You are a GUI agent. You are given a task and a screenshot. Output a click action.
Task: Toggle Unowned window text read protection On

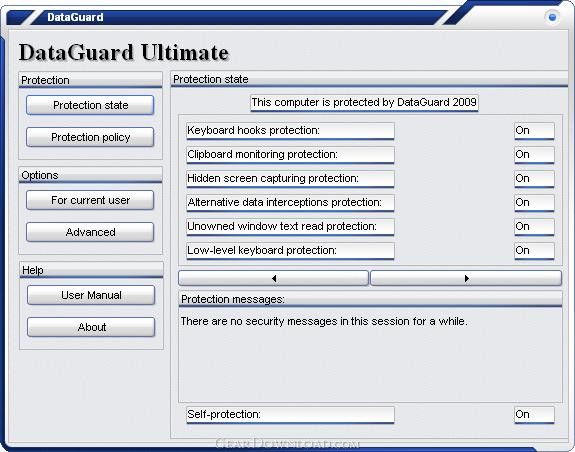(534, 227)
